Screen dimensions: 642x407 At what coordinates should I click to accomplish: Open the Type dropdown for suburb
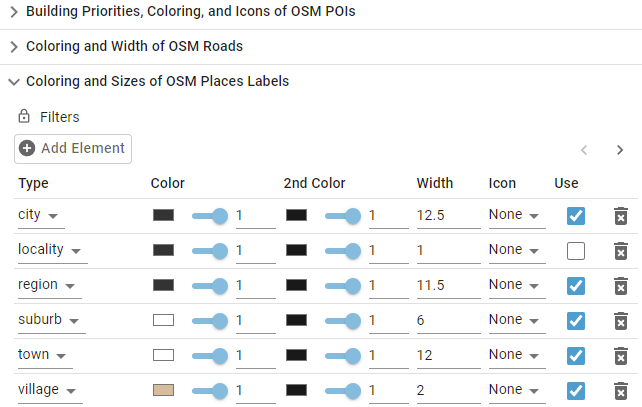[x=51, y=321]
